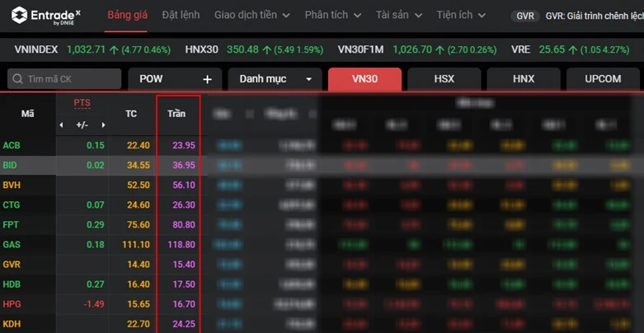Select the VN30 tab
Viewport: 644px width, 333px height.
[364, 79]
